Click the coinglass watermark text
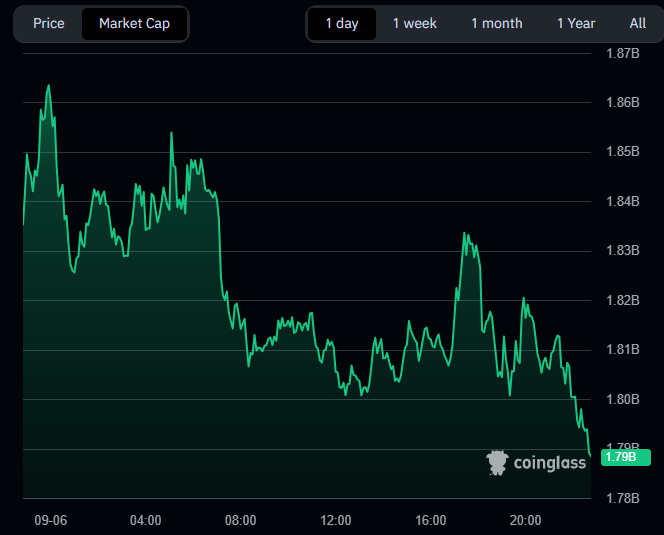 tap(550, 462)
